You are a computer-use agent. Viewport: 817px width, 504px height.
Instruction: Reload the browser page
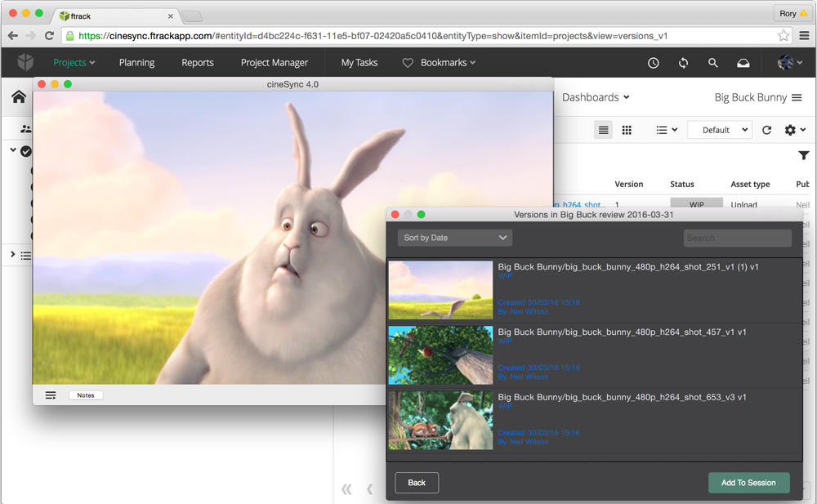pos(49,35)
